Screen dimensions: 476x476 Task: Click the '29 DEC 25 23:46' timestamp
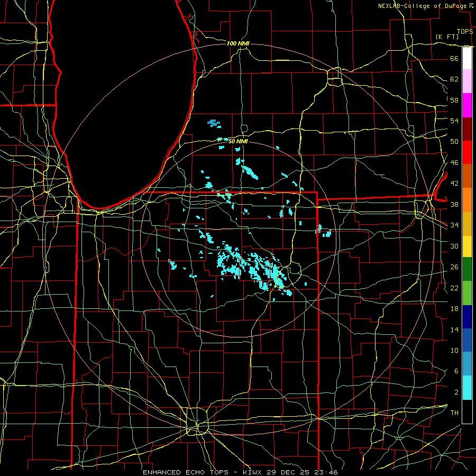point(303,472)
